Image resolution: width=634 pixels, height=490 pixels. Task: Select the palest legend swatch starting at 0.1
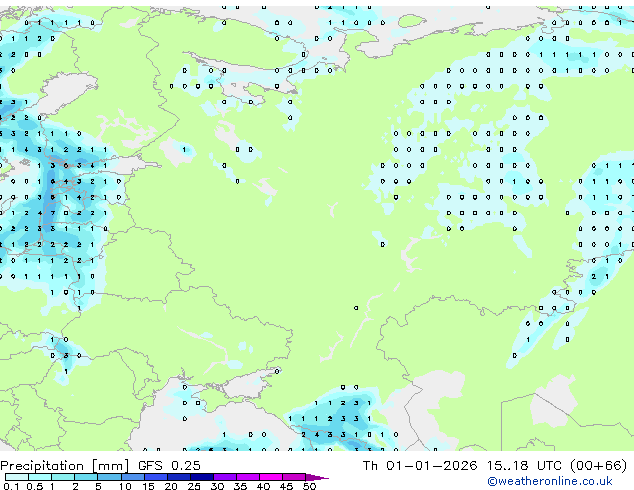[x=17, y=477]
